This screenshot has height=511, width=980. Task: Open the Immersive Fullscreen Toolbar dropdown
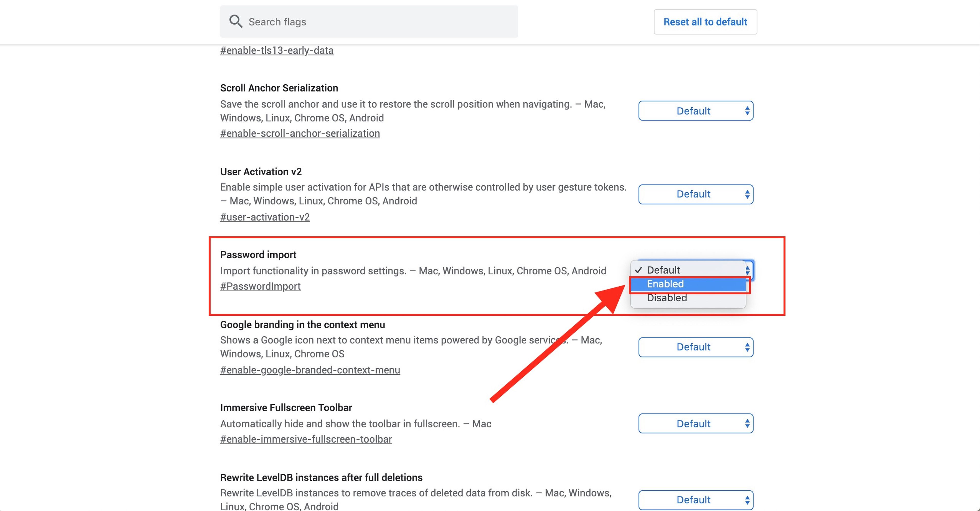[x=695, y=423]
